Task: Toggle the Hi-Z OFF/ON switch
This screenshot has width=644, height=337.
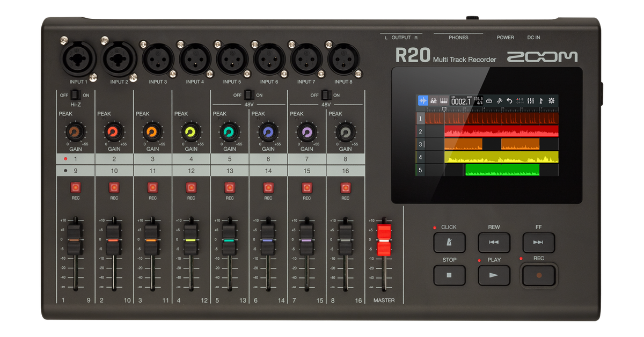Action: pos(76,96)
